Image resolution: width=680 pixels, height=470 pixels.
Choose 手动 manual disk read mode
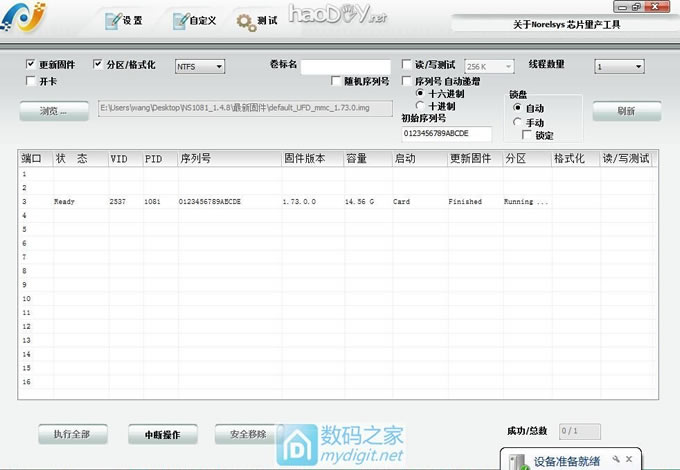click(516, 122)
